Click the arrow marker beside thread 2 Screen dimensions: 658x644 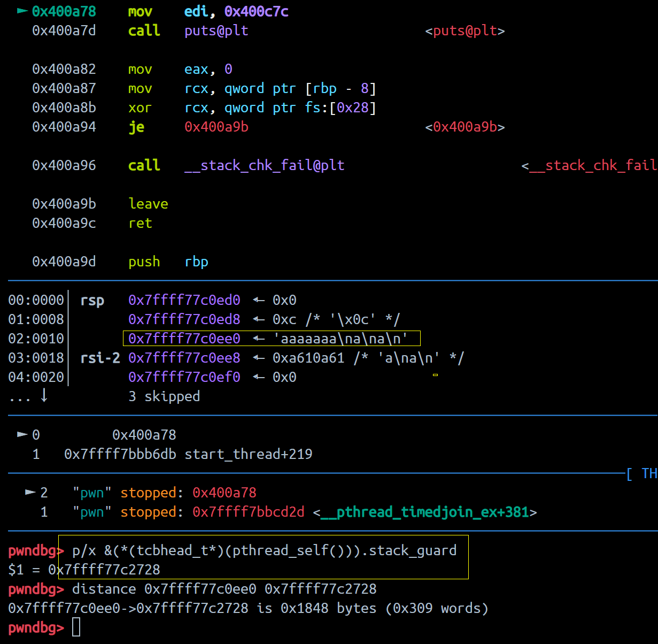(x=30, y=492)
